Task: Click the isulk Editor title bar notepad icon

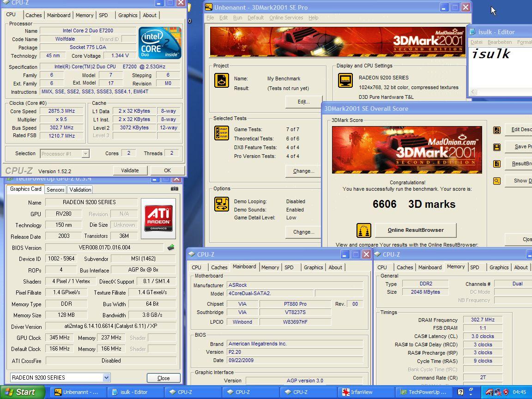Action: click(x=472, y=32)
